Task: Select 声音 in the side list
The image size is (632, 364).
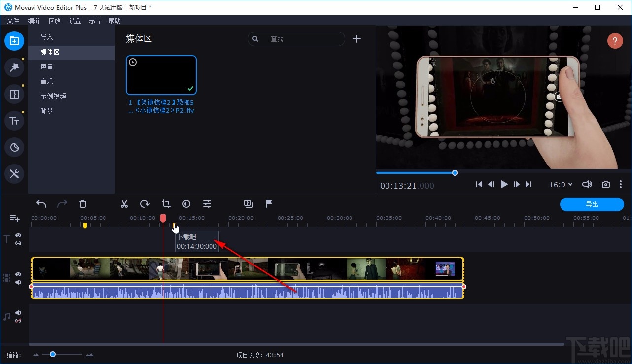Action: 71,66
